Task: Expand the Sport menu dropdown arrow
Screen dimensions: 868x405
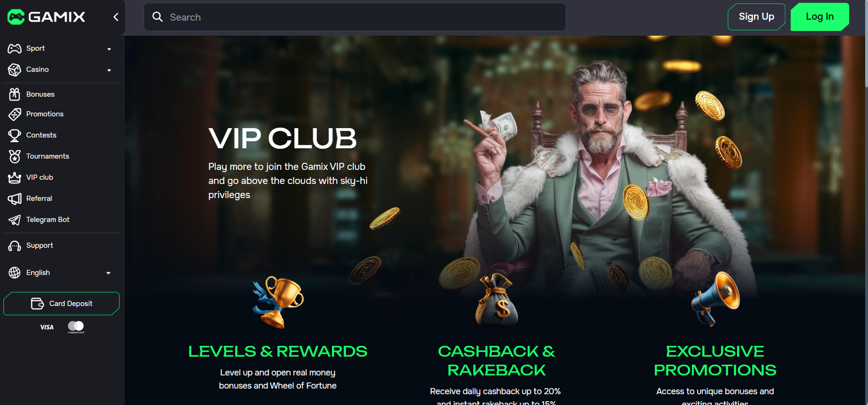Action: point(109,49)
